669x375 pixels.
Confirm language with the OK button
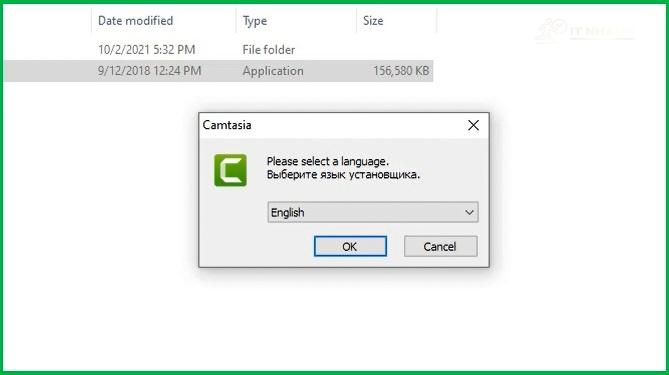click(x=350, y=246)
